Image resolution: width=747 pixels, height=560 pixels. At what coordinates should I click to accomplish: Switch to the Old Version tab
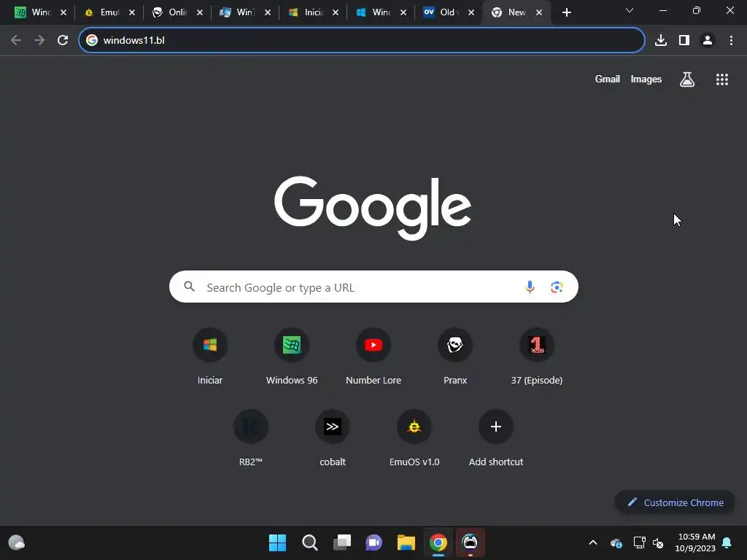[441, 12]
